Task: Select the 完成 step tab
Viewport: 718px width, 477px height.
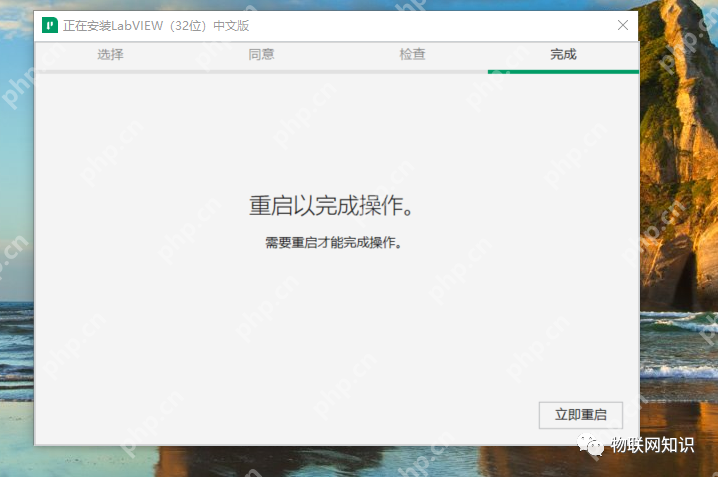Action: pos(564,54)
